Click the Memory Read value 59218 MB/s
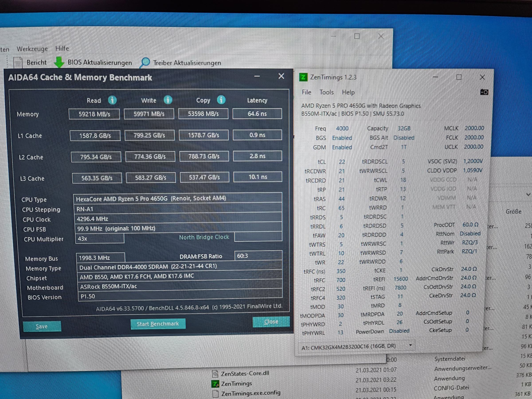This screenshot has height=399, width=532. [x=94, y=114]
